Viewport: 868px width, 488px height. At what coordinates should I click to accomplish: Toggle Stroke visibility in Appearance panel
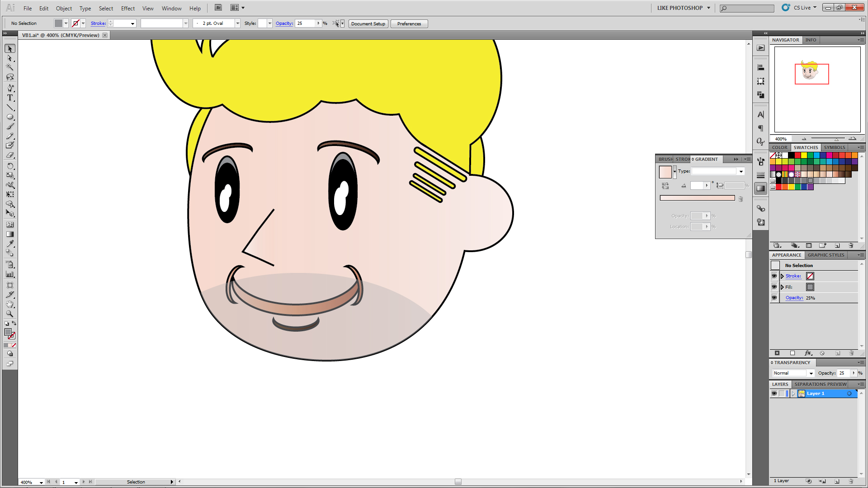pos(774,276)
